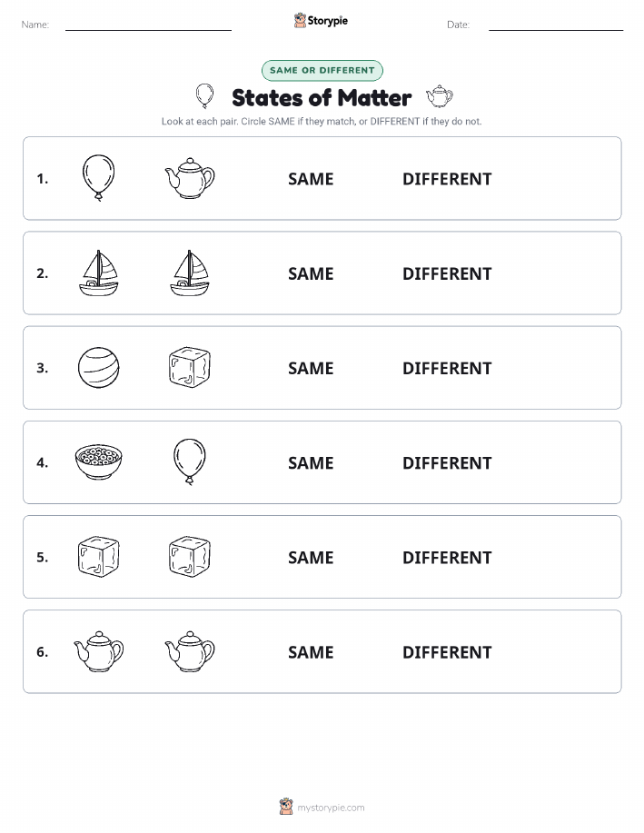Choose SAME for question 2

[311, 273]
